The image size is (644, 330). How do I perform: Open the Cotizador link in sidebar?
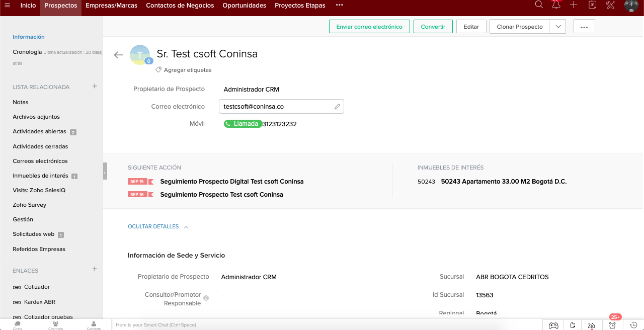coord(37,287)
